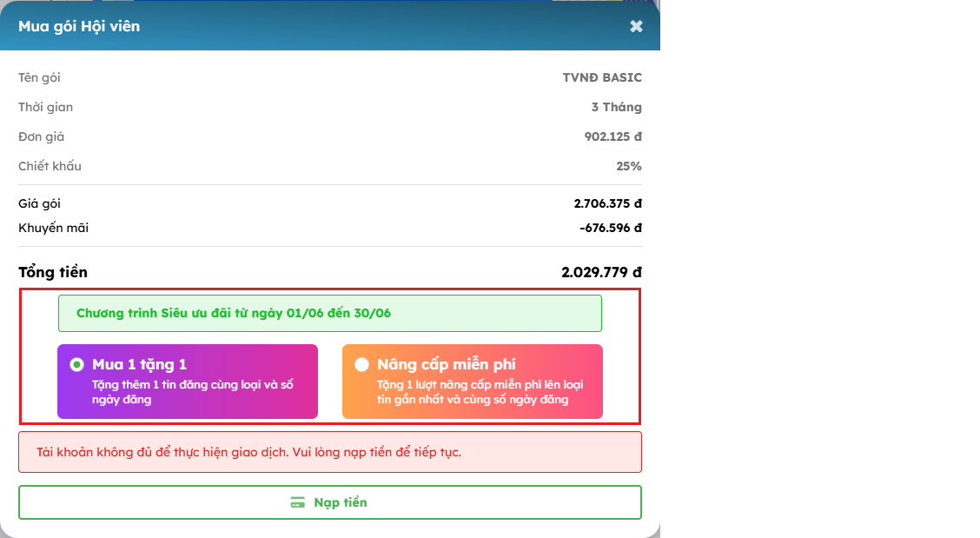
Task: Click the credit card icon on Nạp tiền
Action: coord(298,502)
